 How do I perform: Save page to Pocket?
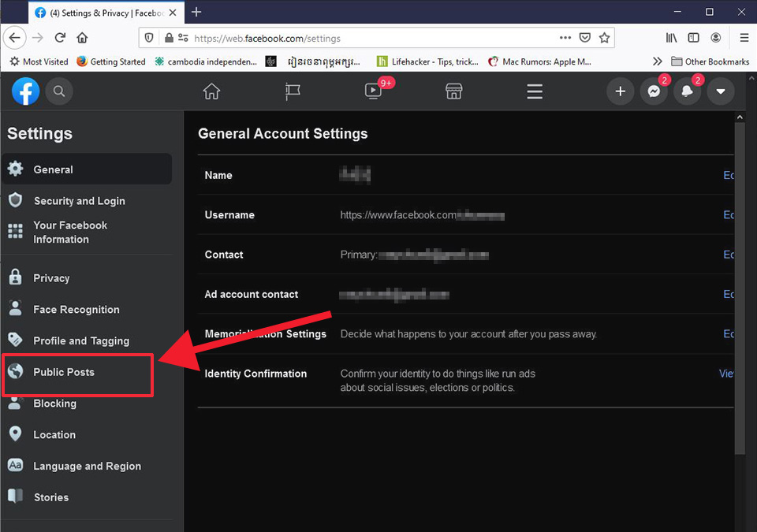coord(584,38)
